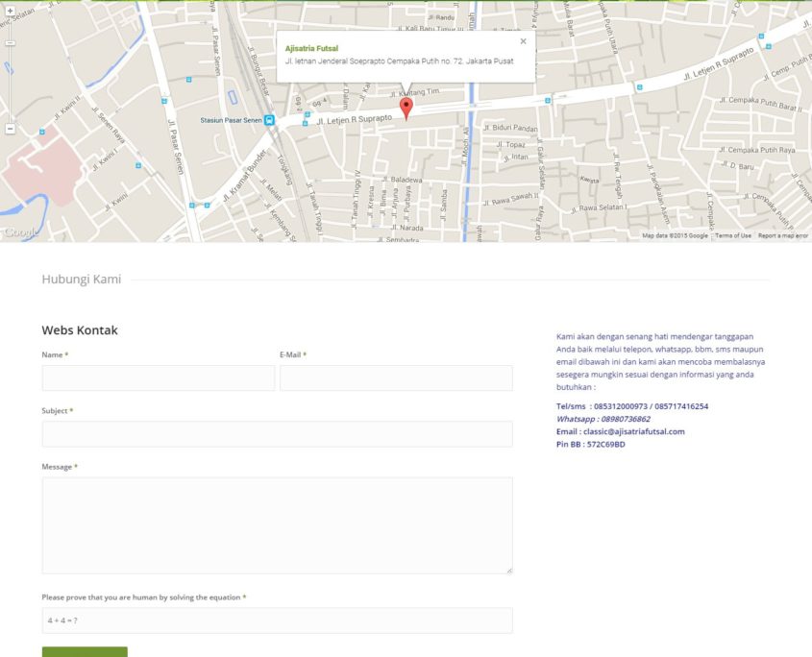Click into the Message text area
Screen dimensions: 812x657
pyautogui.click(x=277, y=525)
